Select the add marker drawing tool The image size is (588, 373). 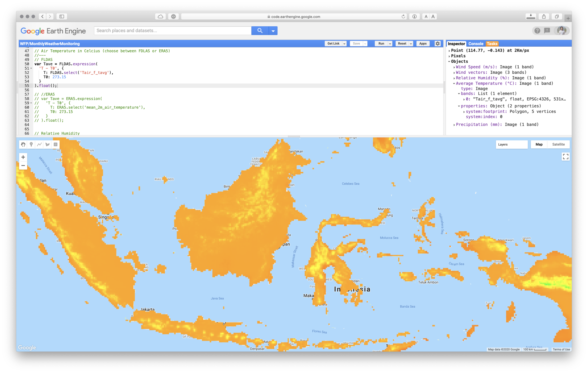(x=31, y=144)
